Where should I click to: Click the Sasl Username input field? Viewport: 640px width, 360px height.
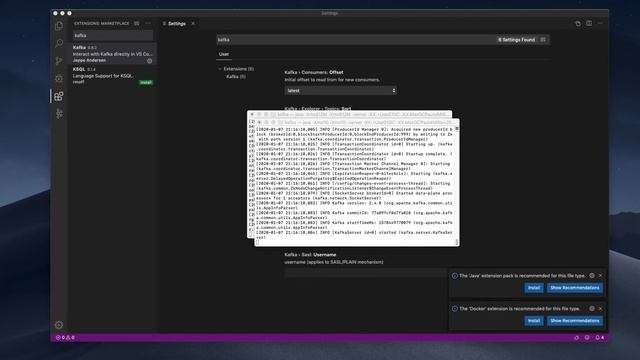point(365,273)
